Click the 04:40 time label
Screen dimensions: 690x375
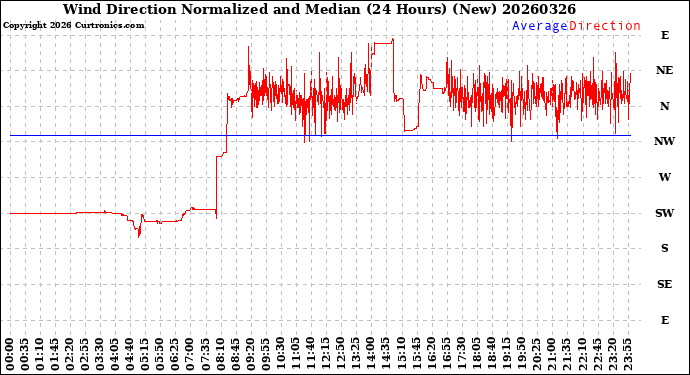[130, 355]
